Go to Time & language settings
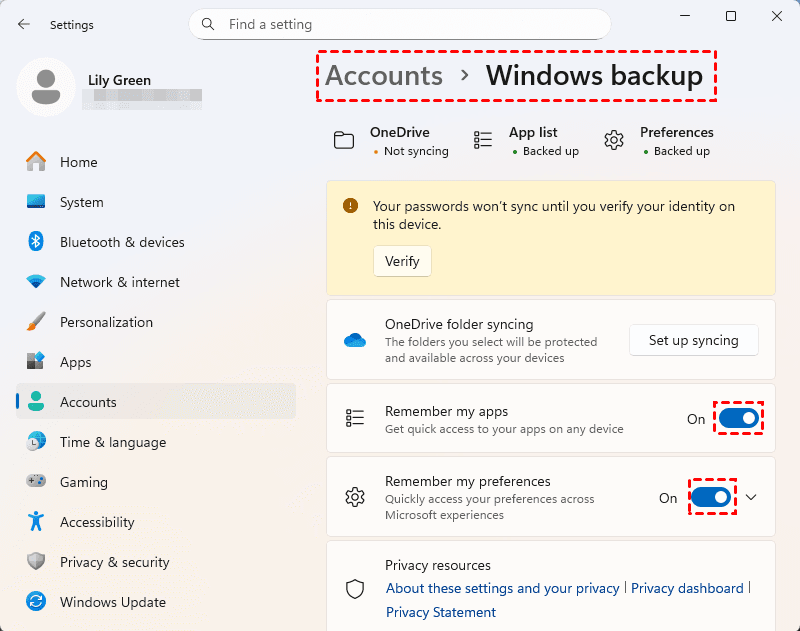Screen dimensions: 800x631 click(112, 442)
